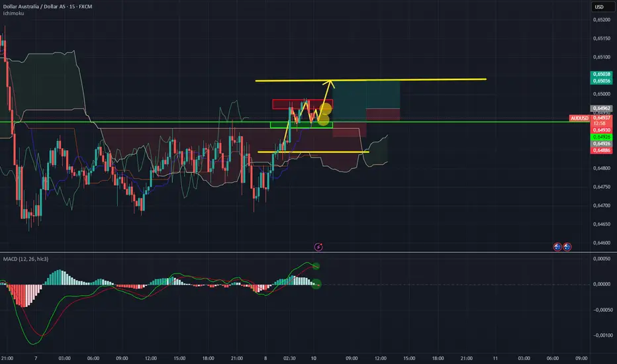Click the 0,64800 price axis label
617x364 pixels.
(x=602, y=168)
